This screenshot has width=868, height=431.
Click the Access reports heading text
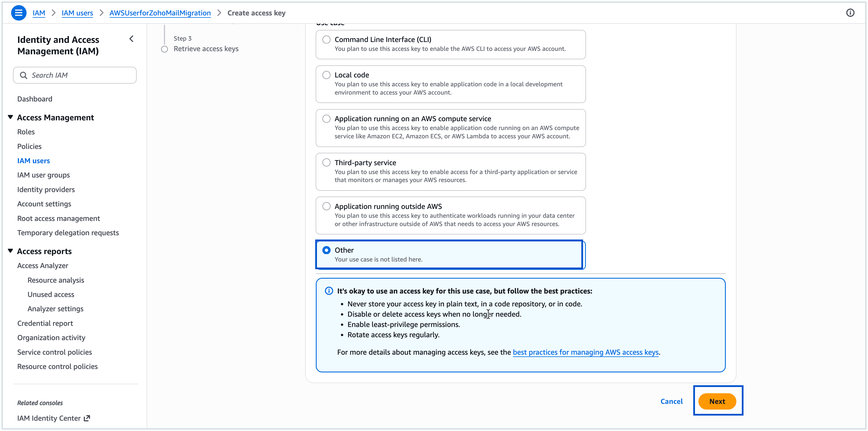pos(44,251)
